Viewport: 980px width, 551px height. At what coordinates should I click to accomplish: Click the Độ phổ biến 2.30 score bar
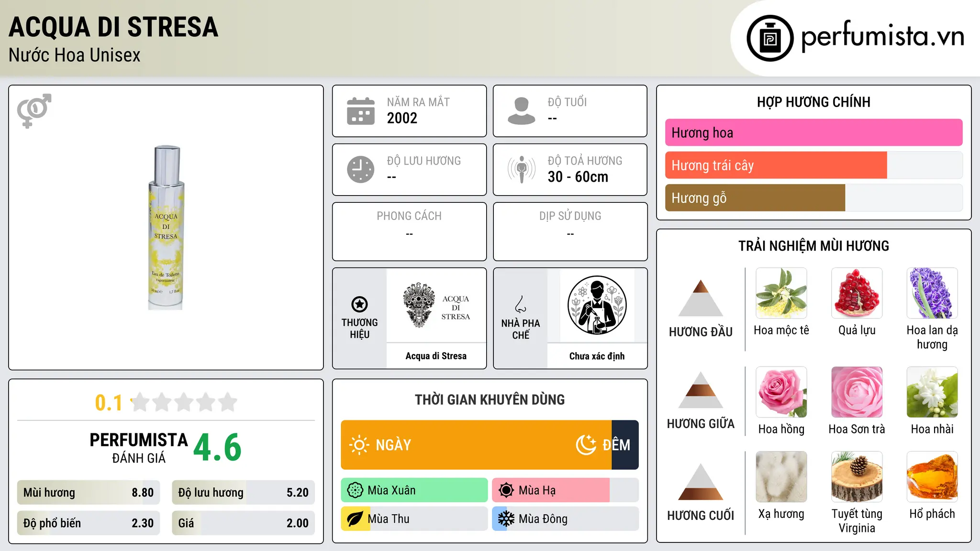(x=89, y=523)
